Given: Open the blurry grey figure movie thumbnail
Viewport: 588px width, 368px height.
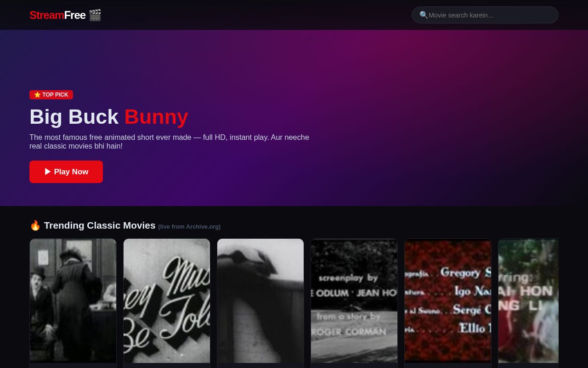Looking at the screenshot, I should pos(260,301).
